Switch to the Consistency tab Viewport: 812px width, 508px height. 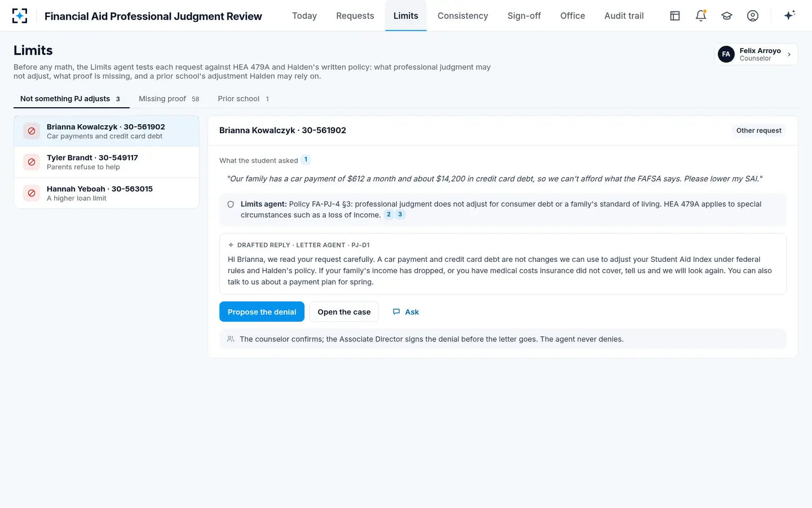tap(463, 16)
